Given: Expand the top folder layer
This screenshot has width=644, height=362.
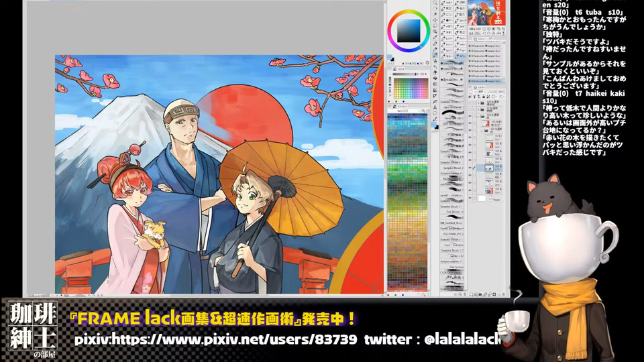Looking at the screenshot, I should tap(478, 103).
